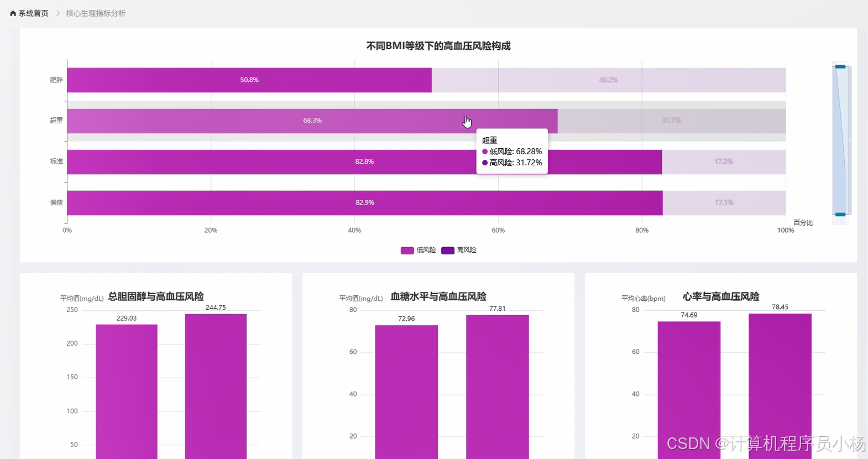Click the 60 tick on the heart rate chart

click(x=636, y=352)
